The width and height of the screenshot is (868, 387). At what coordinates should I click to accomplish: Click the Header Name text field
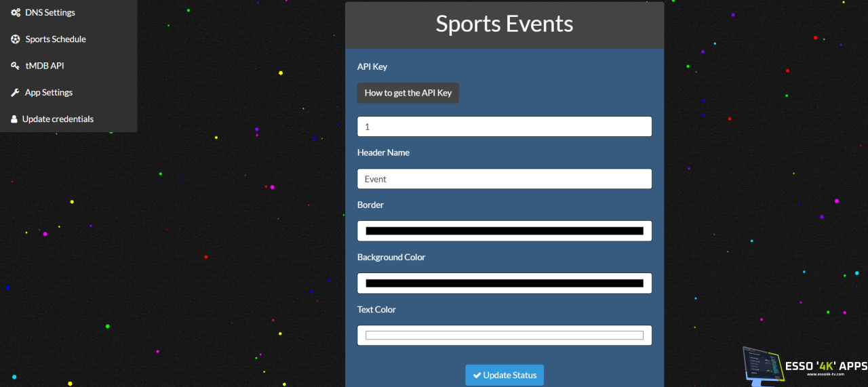[x=504, y=179]
